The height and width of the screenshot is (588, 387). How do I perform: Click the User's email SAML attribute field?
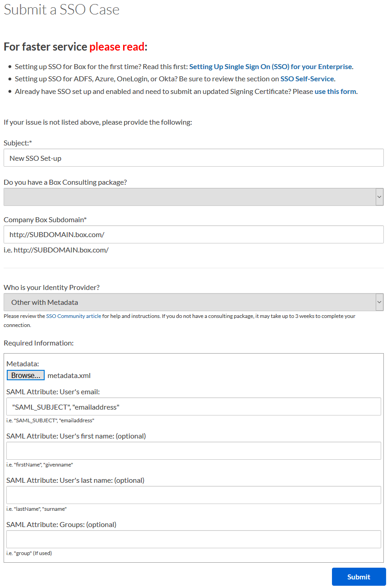click(x=193, y=407)
